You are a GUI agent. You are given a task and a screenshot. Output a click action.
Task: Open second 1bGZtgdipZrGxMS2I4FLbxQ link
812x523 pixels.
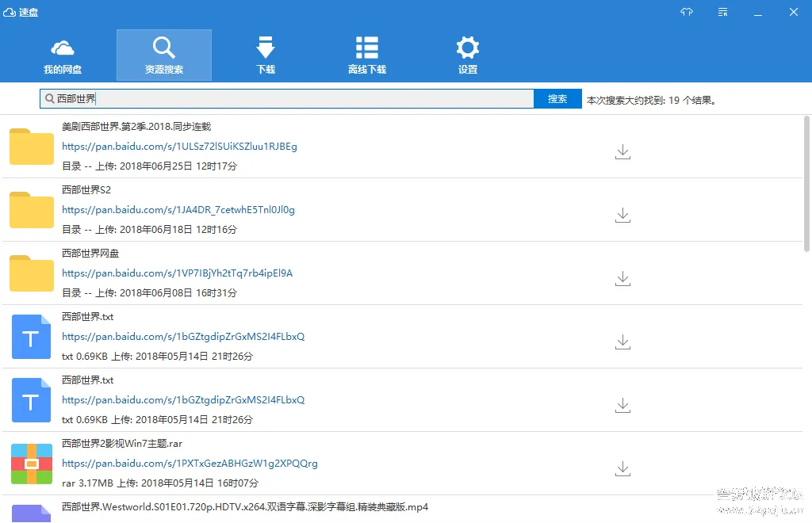click(x=183, y=400)
